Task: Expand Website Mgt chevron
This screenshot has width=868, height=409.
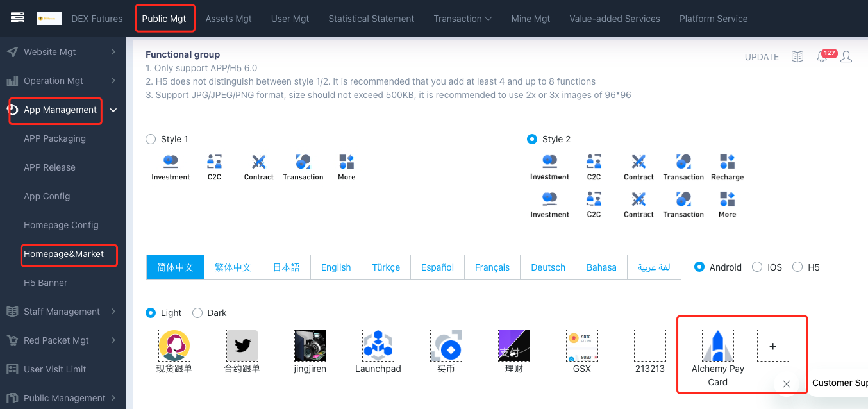Action: (113, 52)
